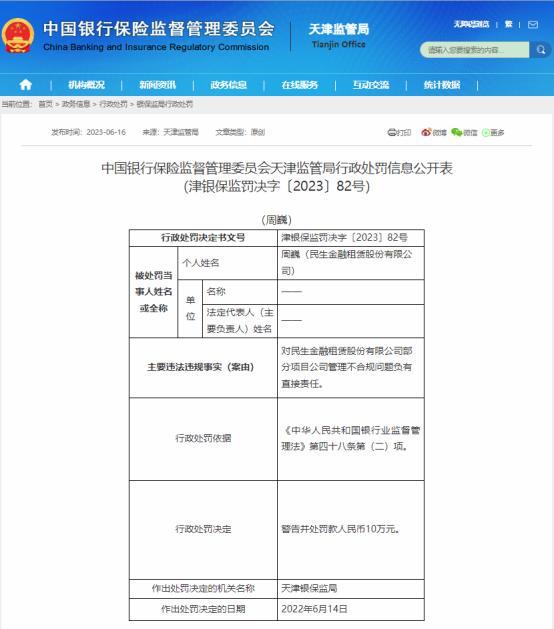Click cell 天津银保监局

tap(351, 589)
